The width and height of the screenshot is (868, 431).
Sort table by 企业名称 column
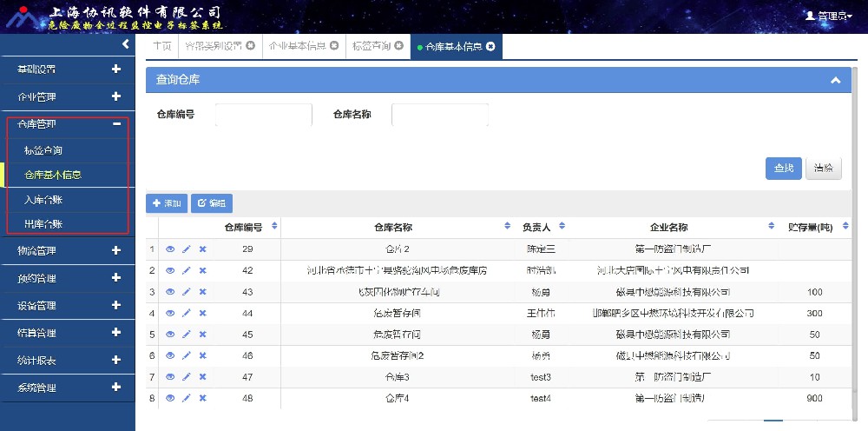point(772,226)
